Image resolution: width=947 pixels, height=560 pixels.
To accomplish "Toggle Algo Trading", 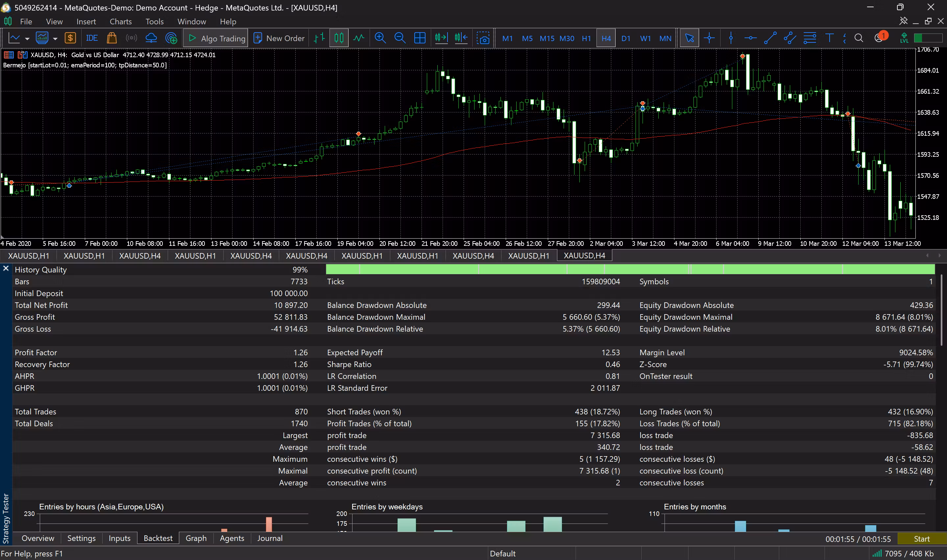I will pyautogui.click(x=216, y=38).
